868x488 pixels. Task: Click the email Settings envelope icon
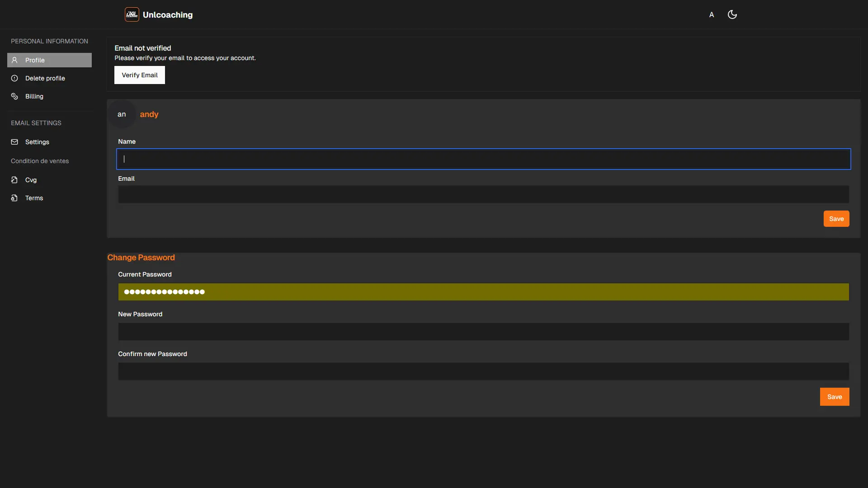click(x=14, y=142)
